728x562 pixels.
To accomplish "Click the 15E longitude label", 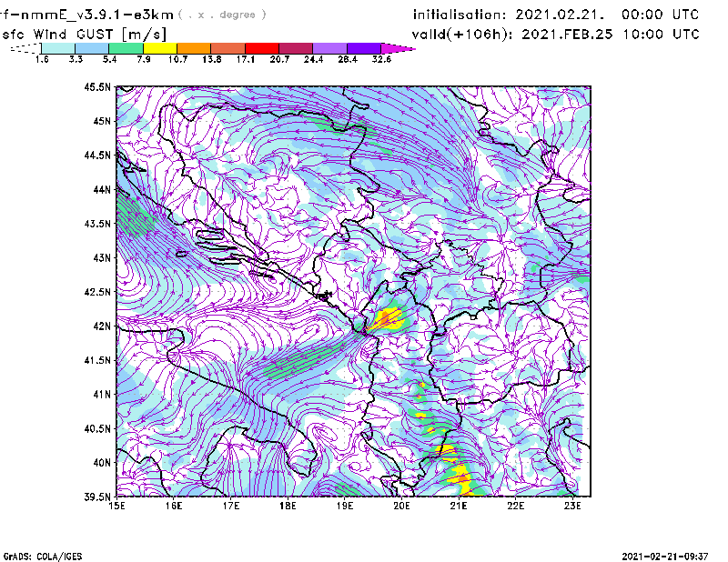I will coord(117,506).
